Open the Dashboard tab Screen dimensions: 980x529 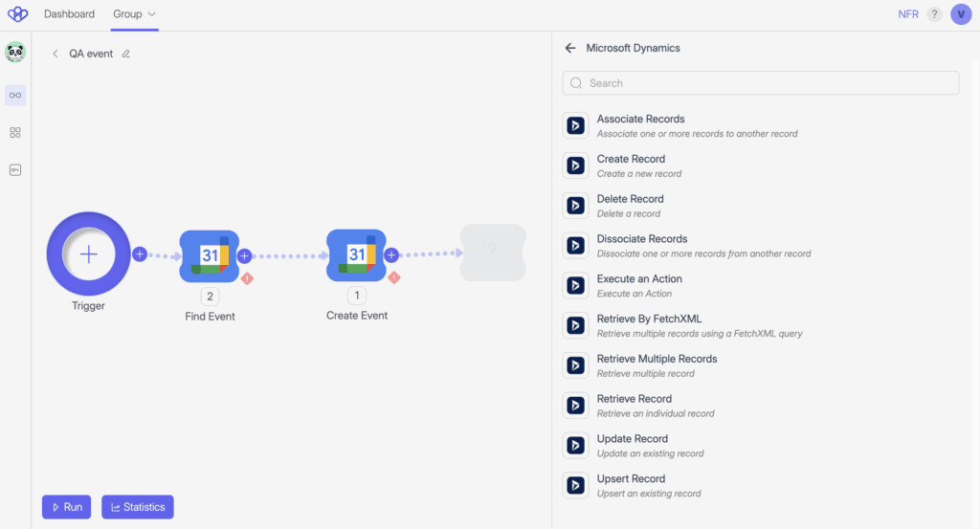pyautogui.click(x=69, y=13)
